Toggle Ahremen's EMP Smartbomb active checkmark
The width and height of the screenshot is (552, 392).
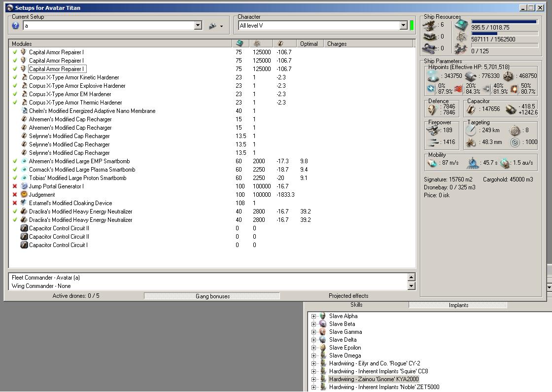pos(15,161)
